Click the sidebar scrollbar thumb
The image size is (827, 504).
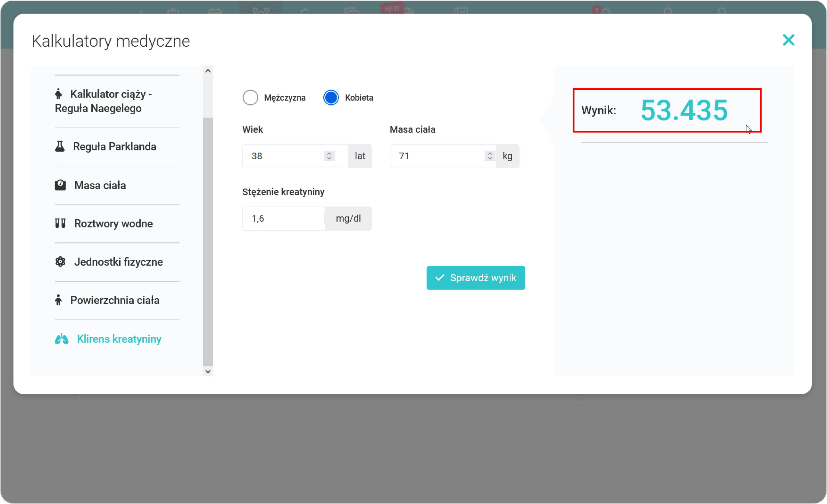click(208, 242)
